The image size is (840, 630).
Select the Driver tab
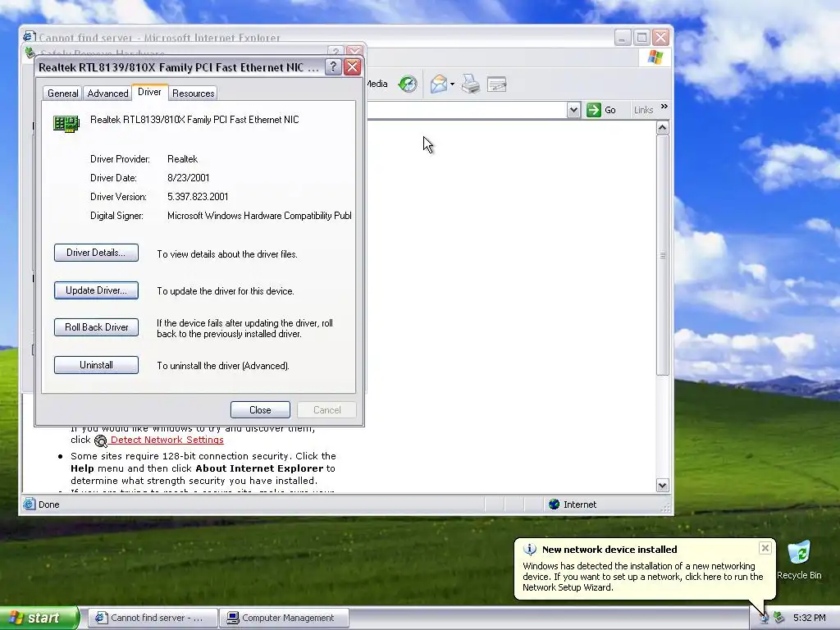(x=149, y=92)
